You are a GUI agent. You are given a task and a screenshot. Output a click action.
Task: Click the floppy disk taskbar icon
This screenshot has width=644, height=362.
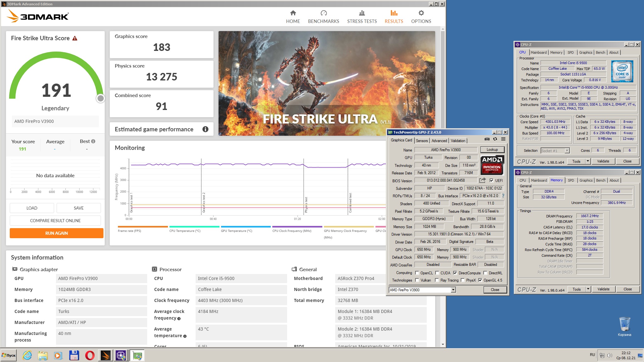[x=74, y=355]
